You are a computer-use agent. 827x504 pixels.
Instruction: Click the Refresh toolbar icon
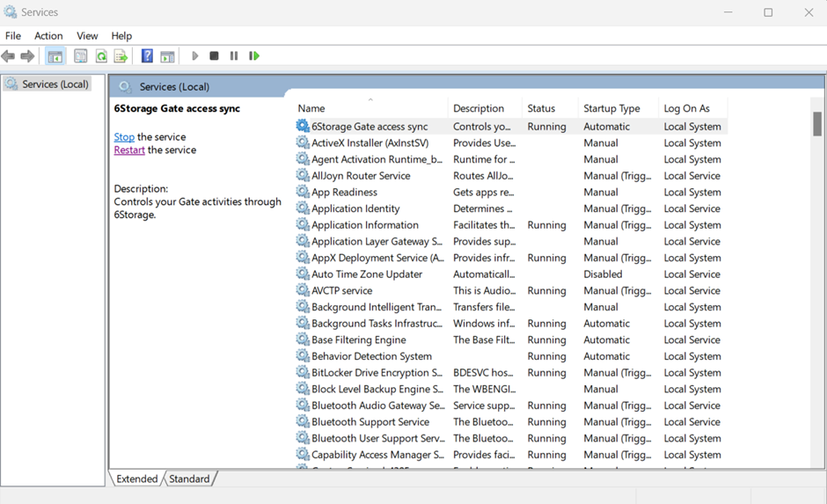tap(101, 56)
